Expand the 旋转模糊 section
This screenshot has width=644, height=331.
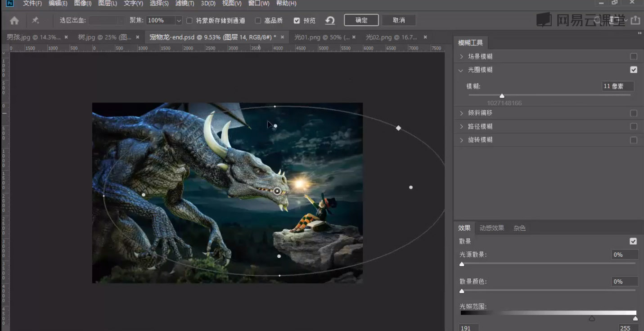click(461, 140)
